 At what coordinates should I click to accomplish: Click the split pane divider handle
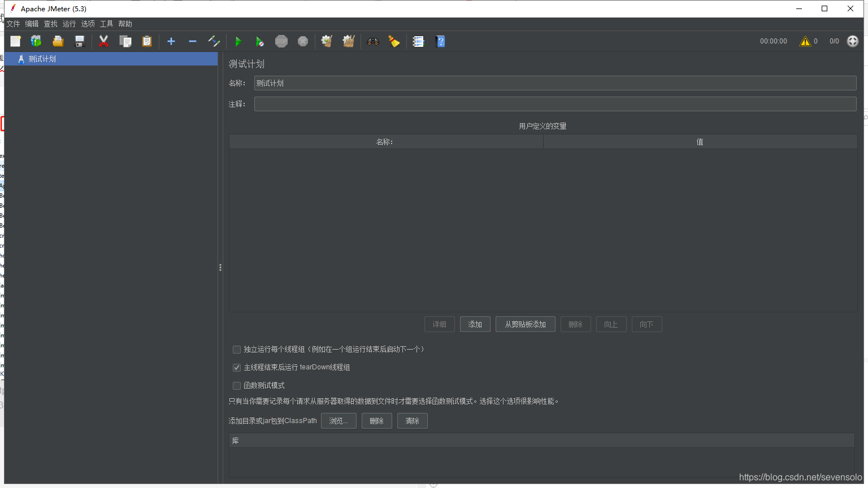(220, 268)
